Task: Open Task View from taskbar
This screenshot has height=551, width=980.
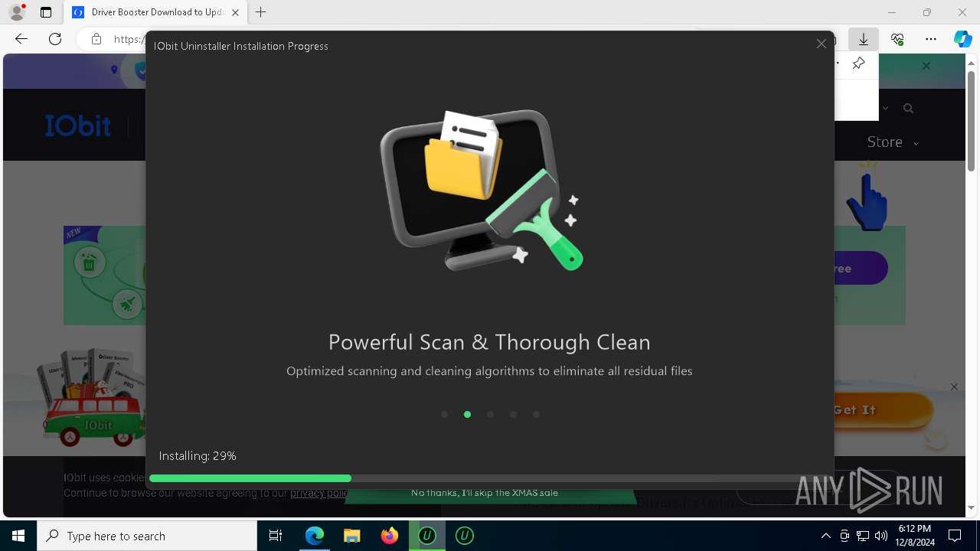Action: click(276, 536)
